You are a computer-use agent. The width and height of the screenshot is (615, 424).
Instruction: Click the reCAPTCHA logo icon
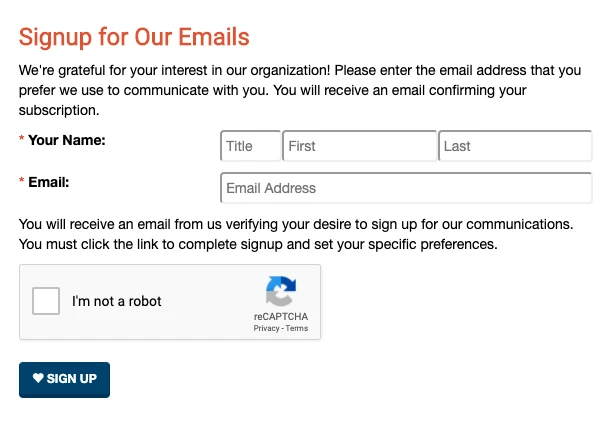point(280,292)
